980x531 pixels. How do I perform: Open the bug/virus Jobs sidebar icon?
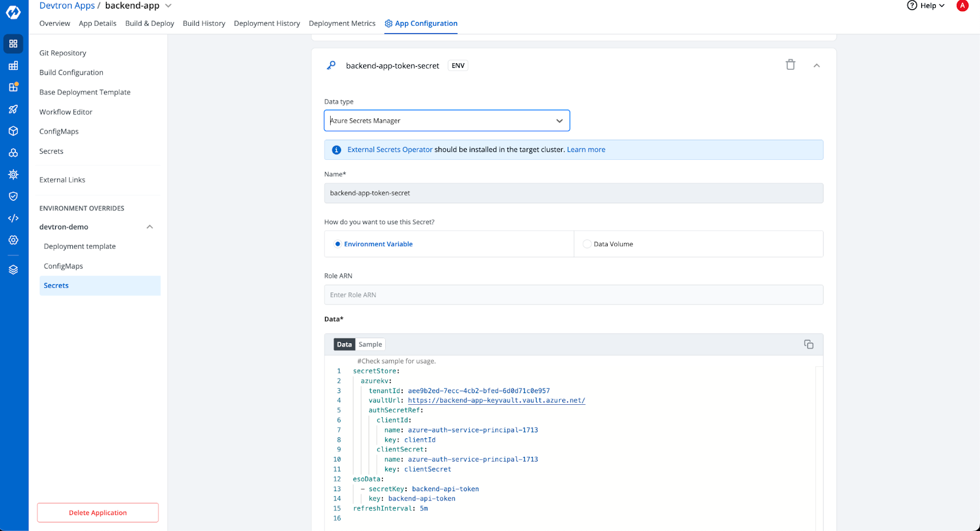(13, 175)
